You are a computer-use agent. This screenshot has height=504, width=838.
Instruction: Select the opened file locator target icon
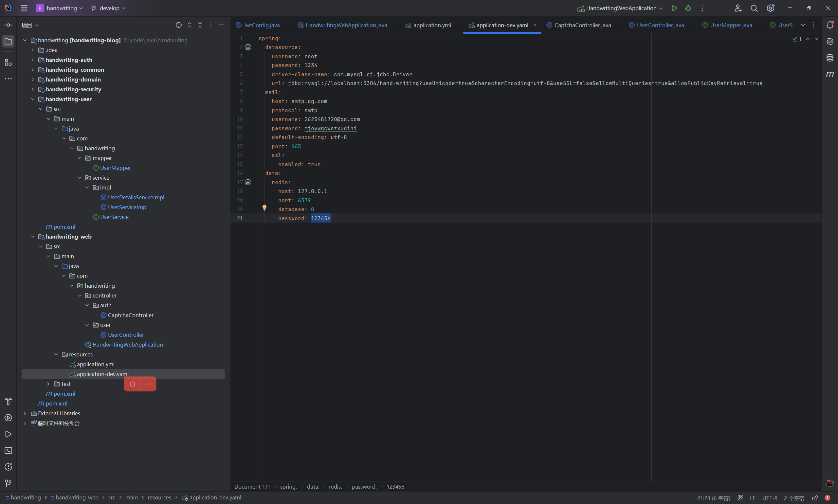click(179, 25)
